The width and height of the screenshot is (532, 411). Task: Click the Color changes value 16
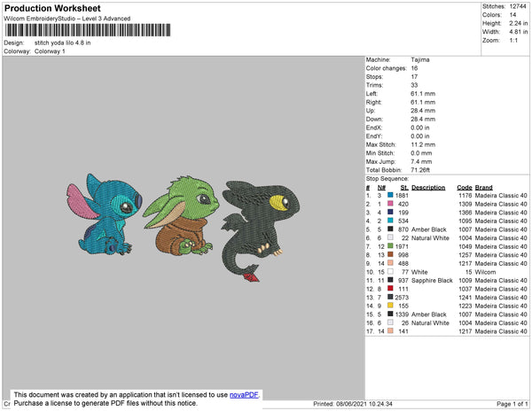[414, 68]
